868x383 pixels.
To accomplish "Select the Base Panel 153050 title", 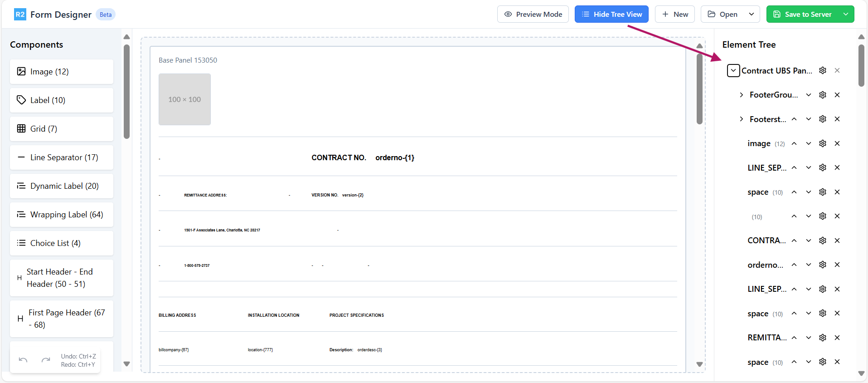I will [x=188, y=60].
